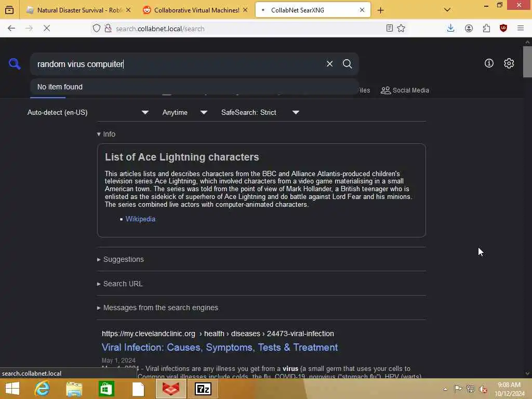
Task: Open the tracking protection shield icon
Action: click(96, 29)
